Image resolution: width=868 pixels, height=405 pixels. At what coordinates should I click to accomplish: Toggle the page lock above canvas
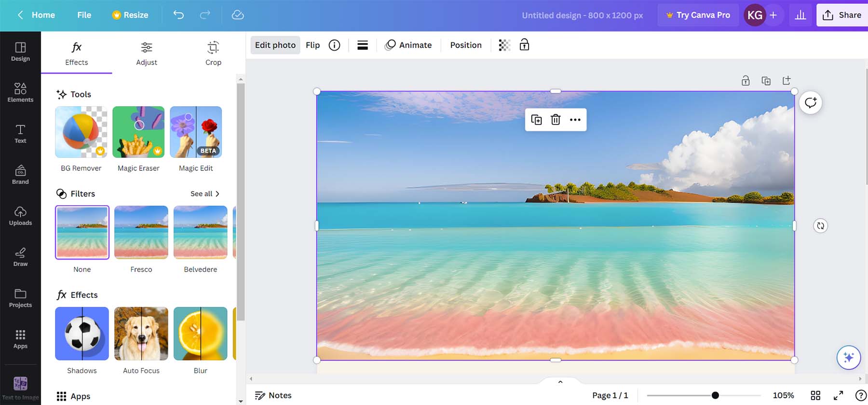(x=746, y=81)
